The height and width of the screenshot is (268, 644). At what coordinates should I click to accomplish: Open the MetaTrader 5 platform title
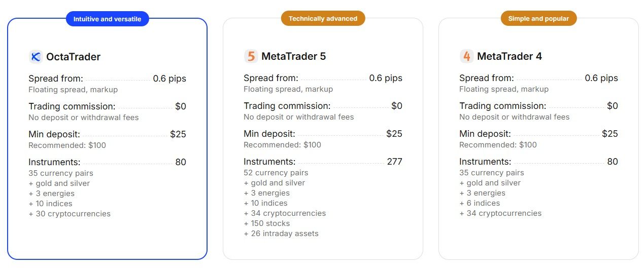[x=293, y=56]
